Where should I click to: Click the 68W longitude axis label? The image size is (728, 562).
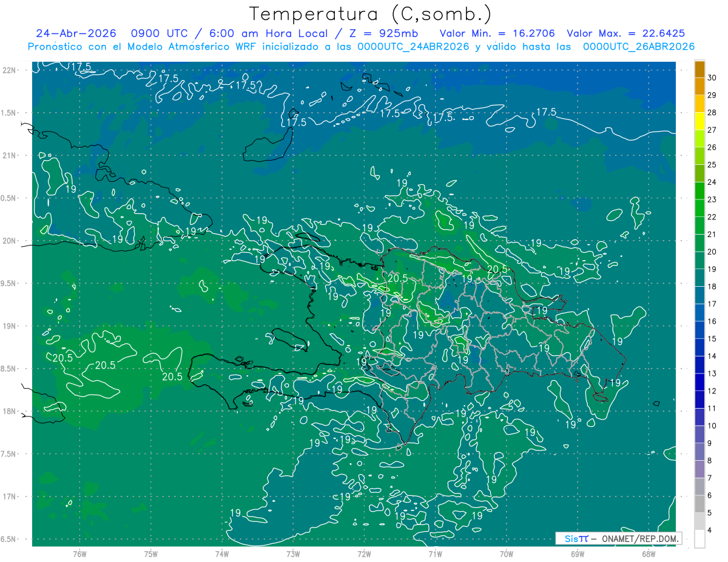click(649, 553)
